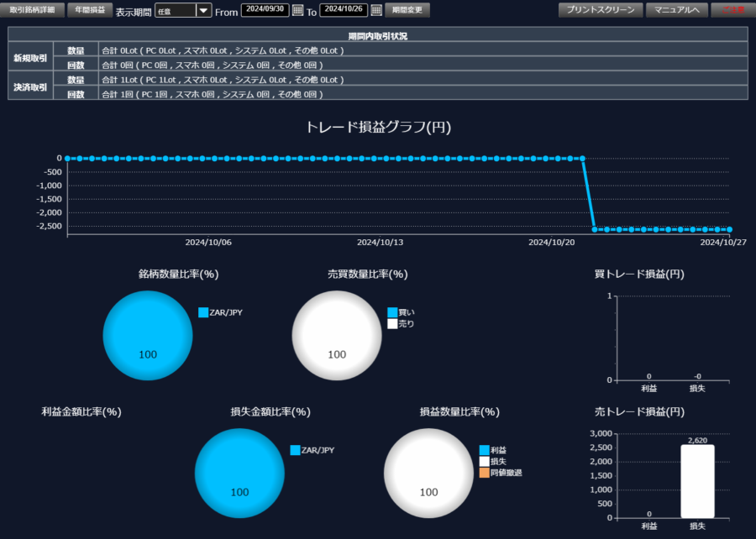Click the 3,000 y-axis label in 売トレード損益
This screenshot has height=539, width=756.
601,433
